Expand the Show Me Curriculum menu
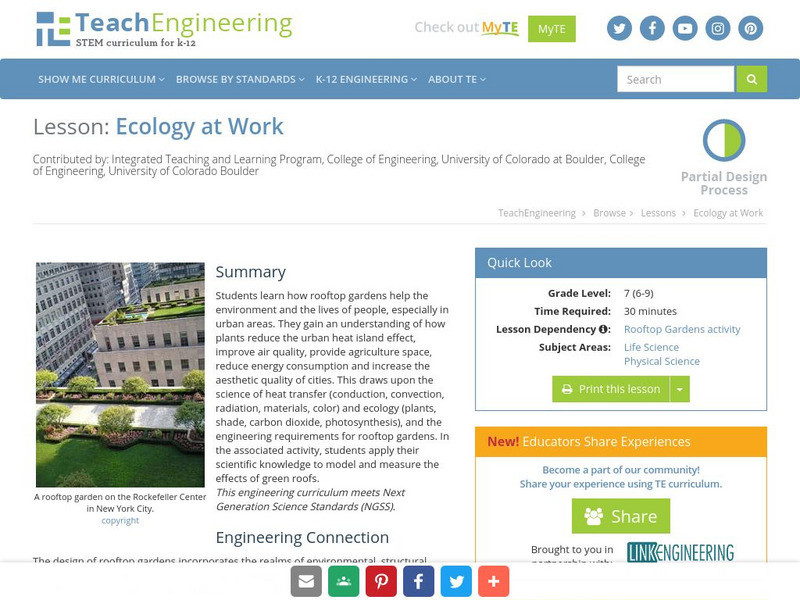800x600 pixels. (101, 79)
